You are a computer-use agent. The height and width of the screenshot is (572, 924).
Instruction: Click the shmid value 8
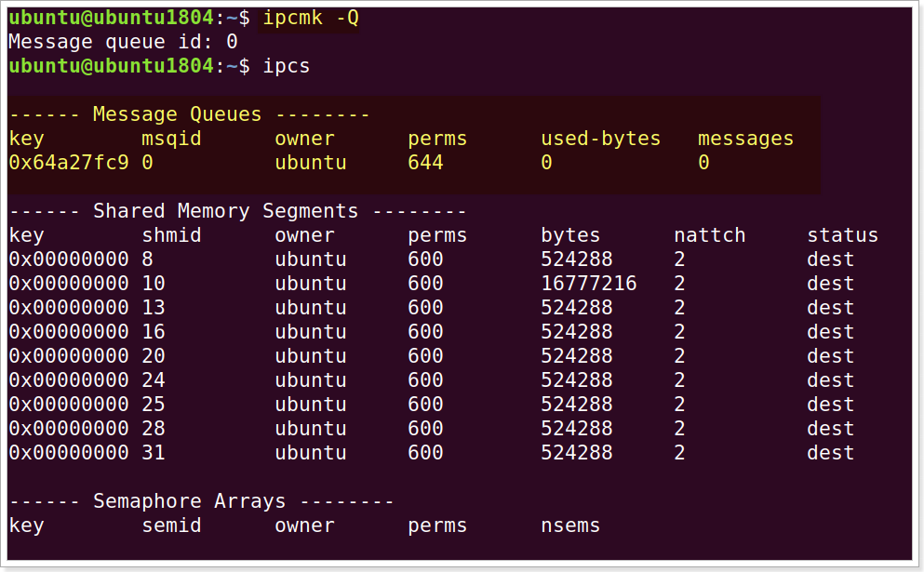coord(148,259)
